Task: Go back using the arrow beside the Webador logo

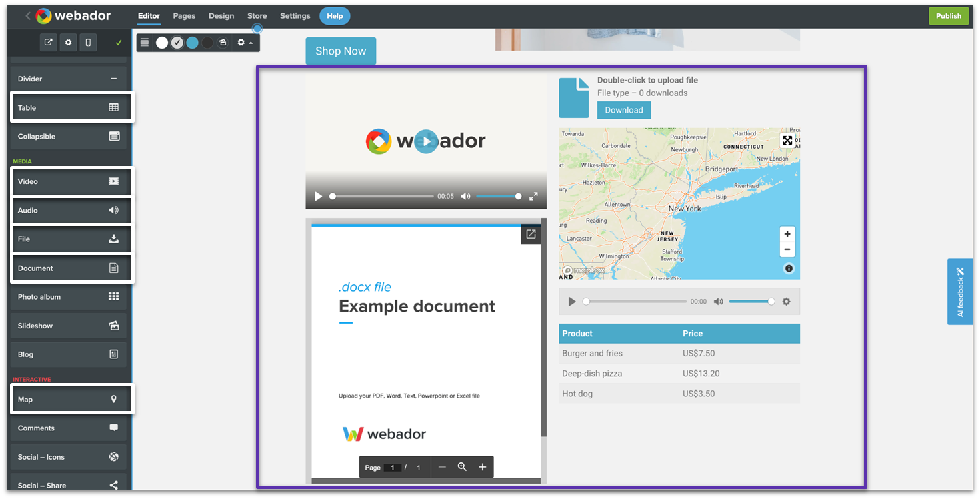Action: 28,16
